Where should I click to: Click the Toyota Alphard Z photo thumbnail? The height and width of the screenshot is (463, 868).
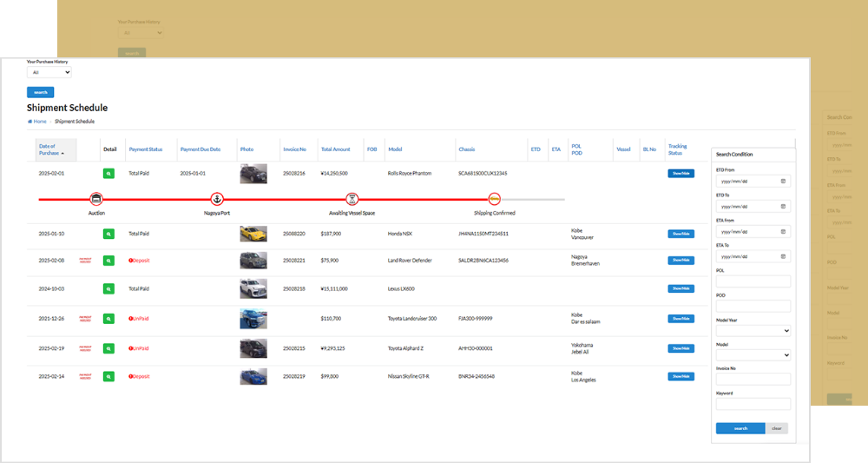(253, 348)
